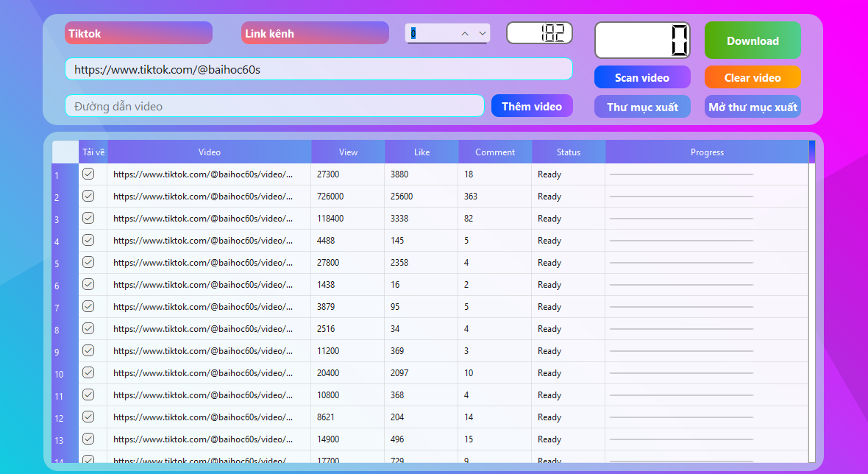Viewport: 868px width, 474px height.
Task: Uncheck the download checkbox in row 2
Action: 88,196
